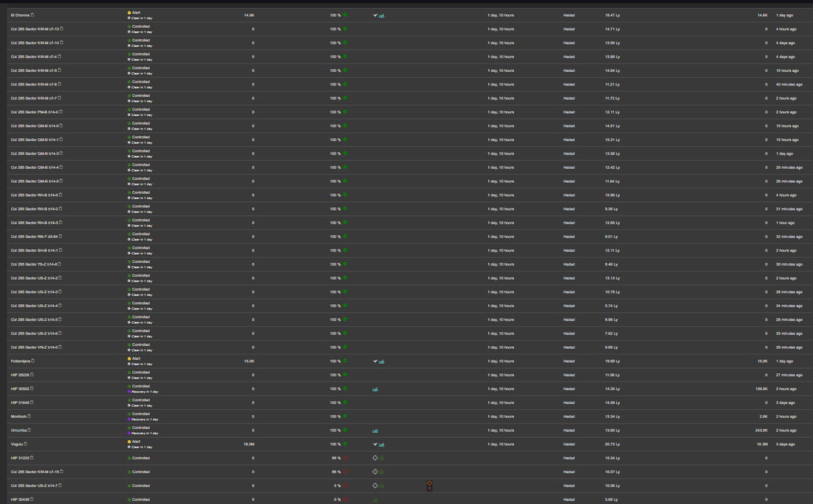Select the '40 minutes ago' timestamp
Viewport: 813px width, 504px height.
[789, 84]
